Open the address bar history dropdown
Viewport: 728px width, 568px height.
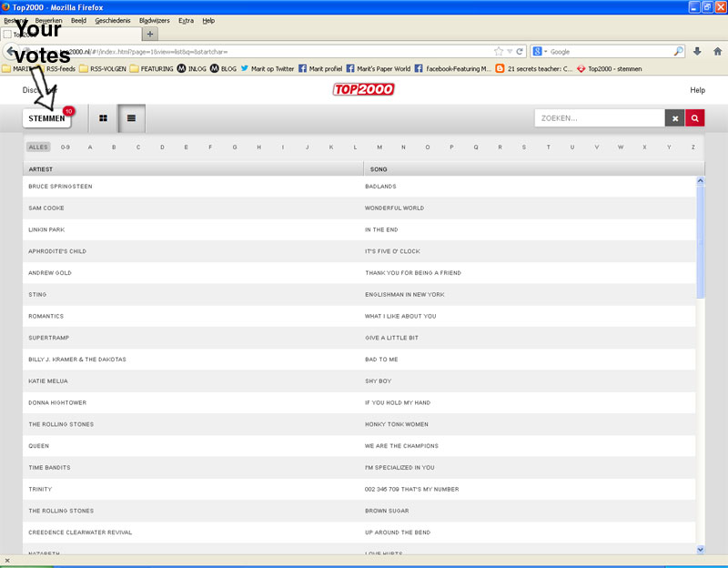click(510, 52)
